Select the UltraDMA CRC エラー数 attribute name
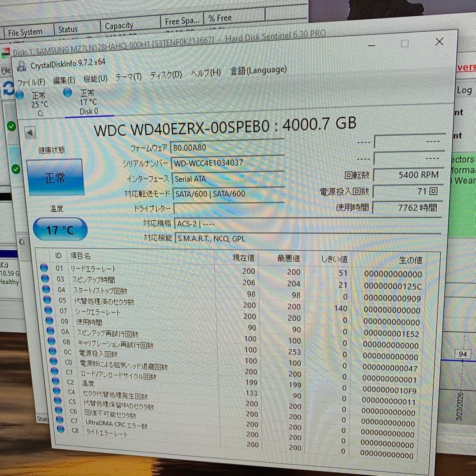 pos(116,424)
